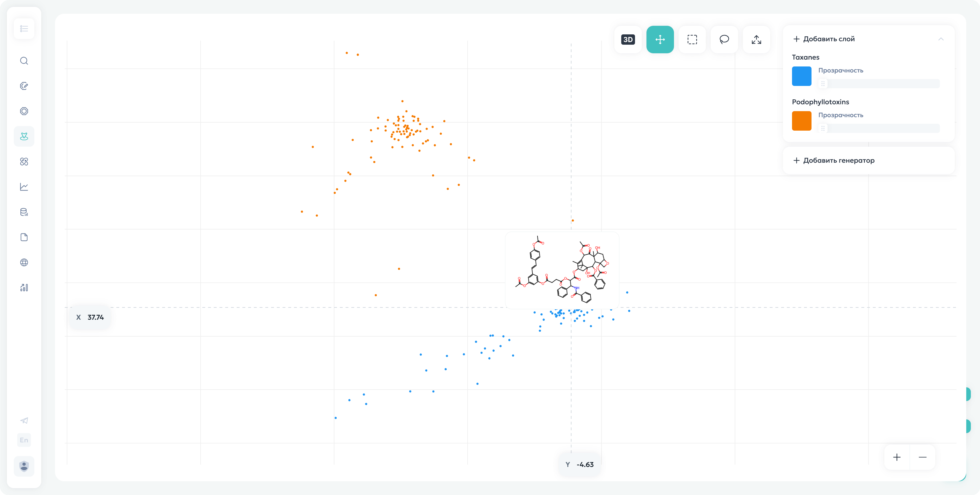The height and width of the screenshot is (495, 980).
Task: Zoom out with the minus button
Action: click(x=922, y=457)
